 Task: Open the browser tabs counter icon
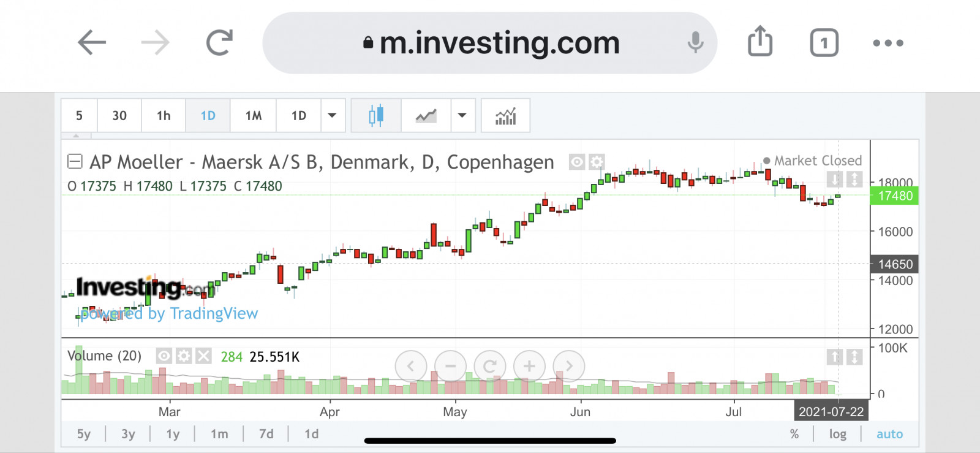(x=824, y=43)
